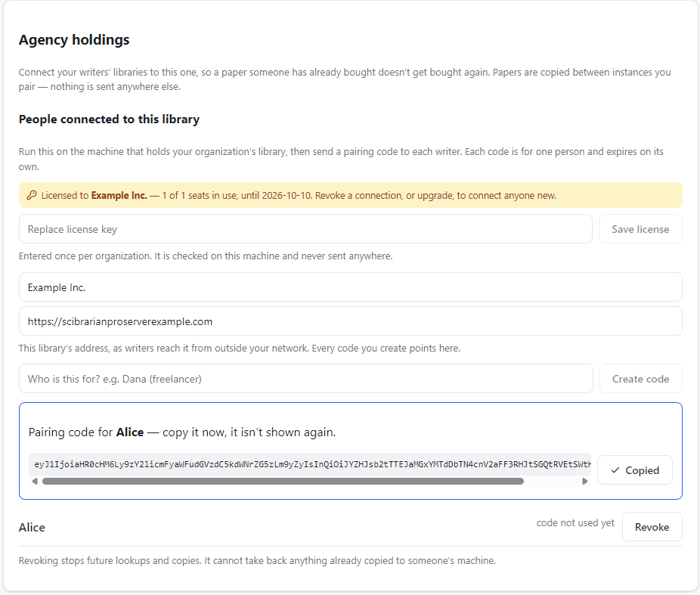Viewport: 700px width, 595px height.
Task: Click the license banner text 'Licensed to Example Inc.'
Action: coord(94,196)
